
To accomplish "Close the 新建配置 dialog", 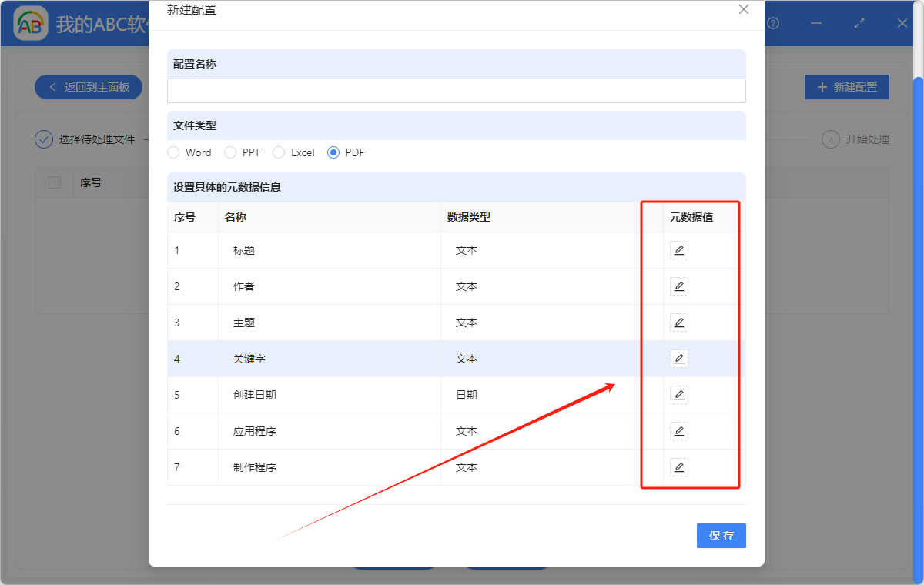I will click(x=743, y=10).
